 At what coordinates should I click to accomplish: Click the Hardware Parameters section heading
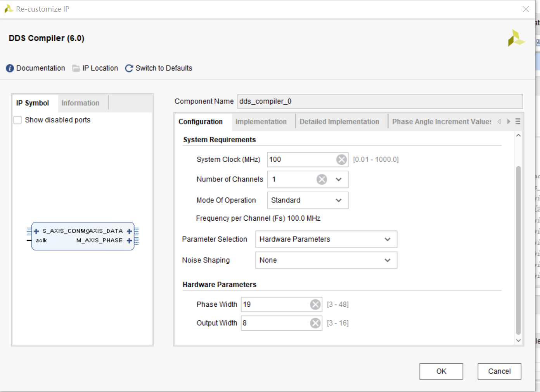coord(220,285)
